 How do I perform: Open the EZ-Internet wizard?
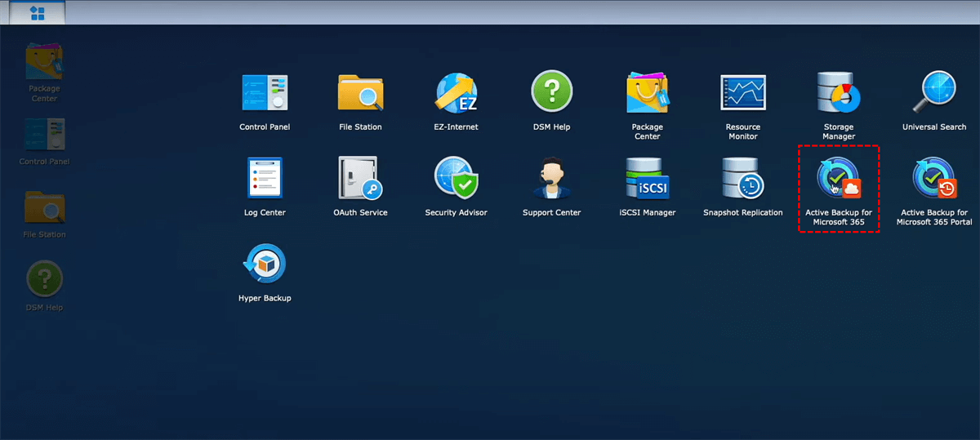click(456, 93)
